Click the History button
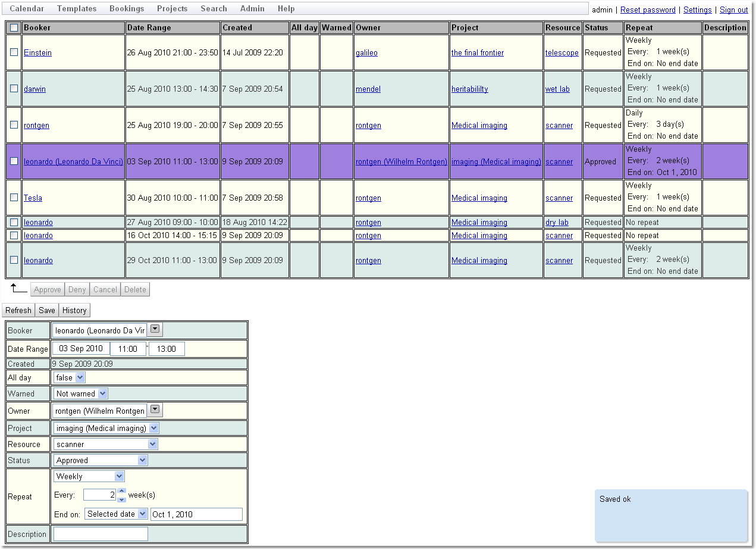The height and width of the screenshot is (550, 756). pyautogui.click(x=74, y=310)
